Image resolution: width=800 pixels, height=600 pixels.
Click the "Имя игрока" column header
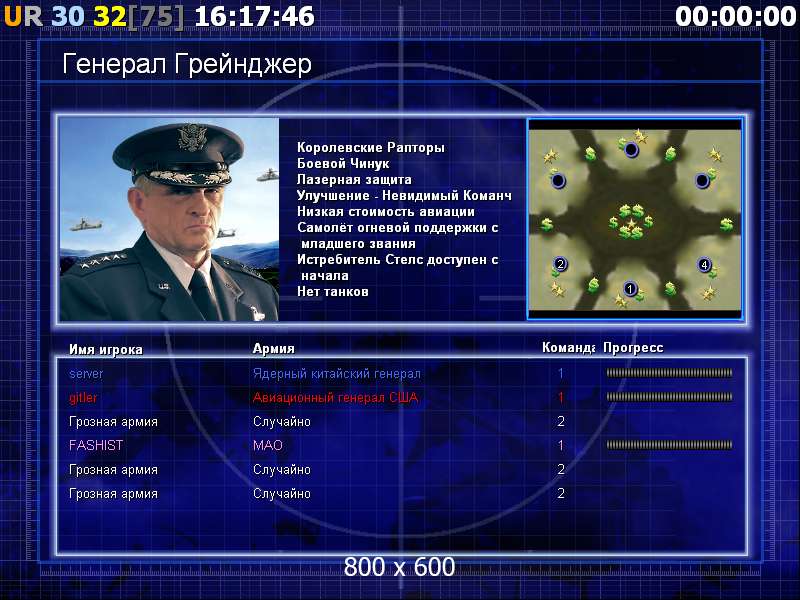(106, 349)
